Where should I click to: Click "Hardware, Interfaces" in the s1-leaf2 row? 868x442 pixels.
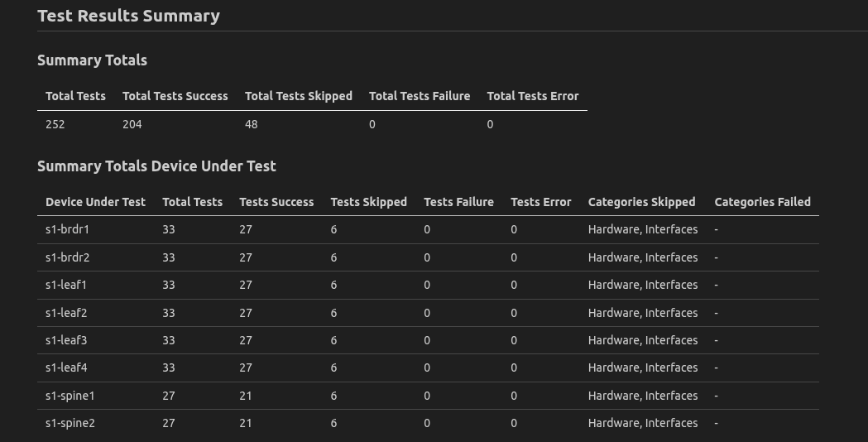click(643, 313)
